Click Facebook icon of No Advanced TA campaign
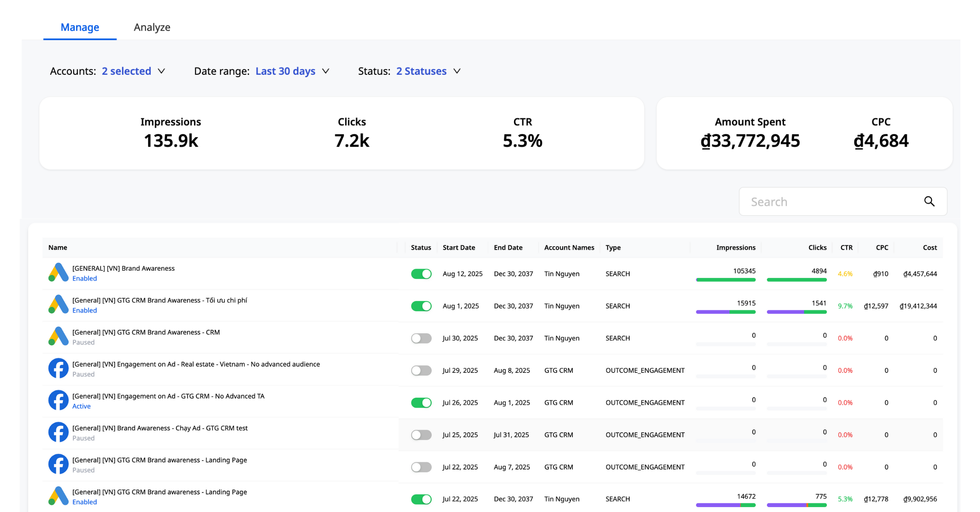The width and height of the screenshot is (980, 512). pos(58,400)
